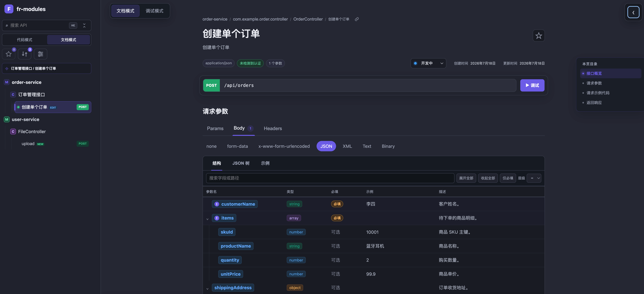Click the order-service module icon
Viewport: 644px width, 294px height.
[x=7, y=82]
